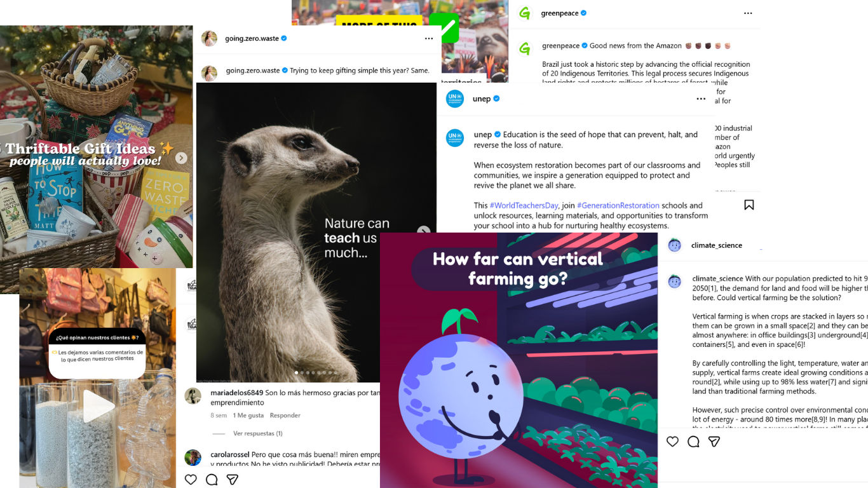Advance the Thriftable Gift Ideas carousel
Viewport: 868px width, 488px height.
pos(181,158)
